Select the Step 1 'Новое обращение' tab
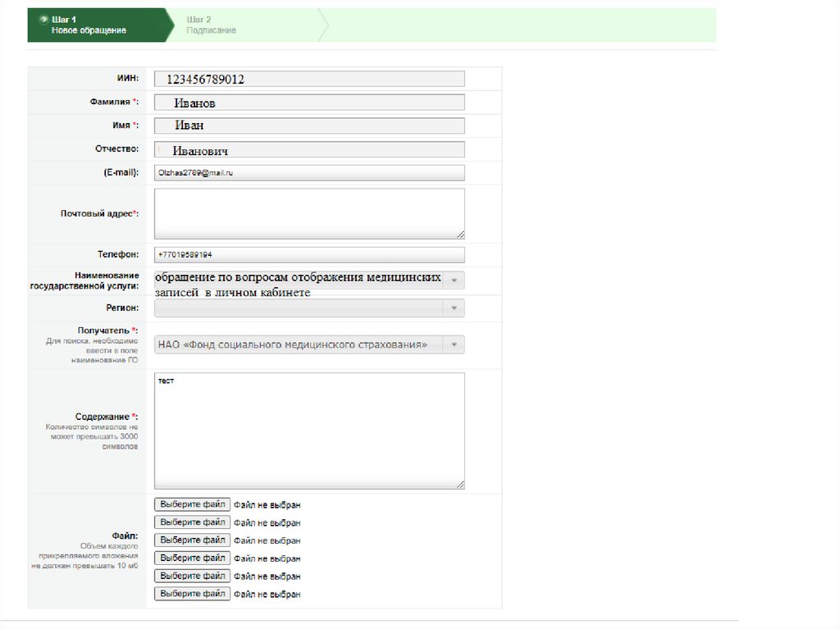The height and width of the screenshot is (629, 840). [x=101, y=25]
